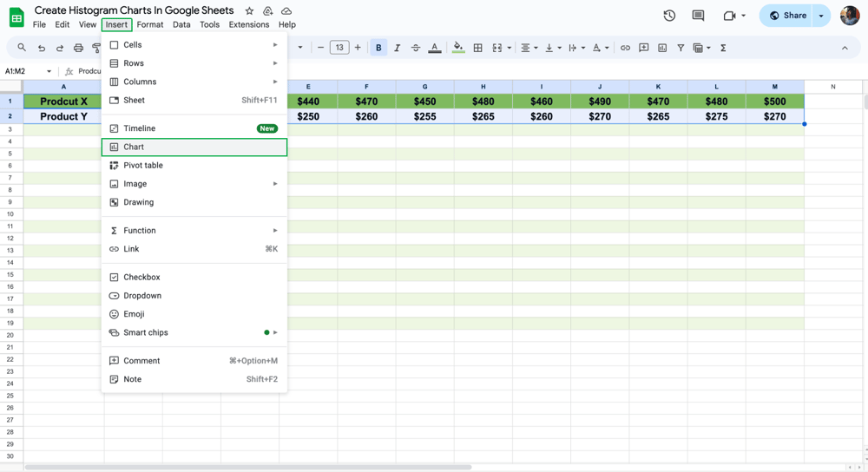Expand the Cells submenu
The width and height of the screenshot is (868, 472).
coord(194,45)
